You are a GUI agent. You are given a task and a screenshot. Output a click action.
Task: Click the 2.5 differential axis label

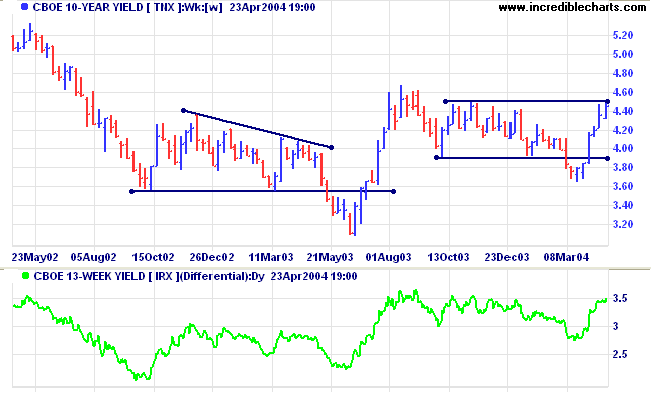pos(620,354)
